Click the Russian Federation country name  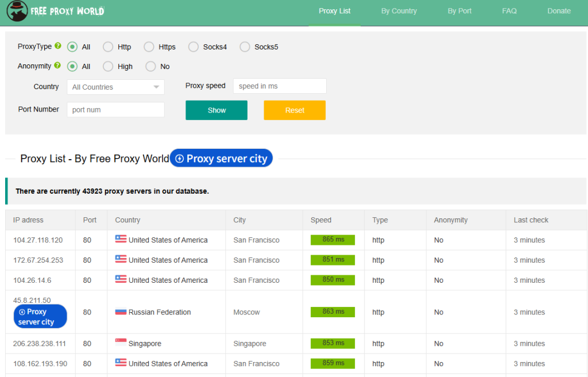(160, 312)
